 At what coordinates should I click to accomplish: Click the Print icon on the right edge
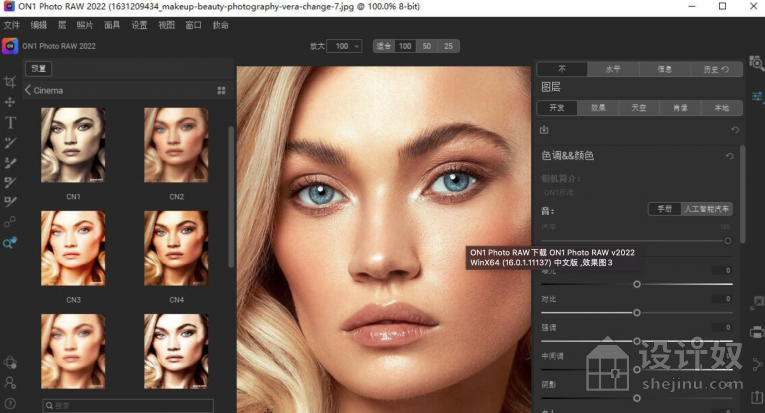(757, 333)
